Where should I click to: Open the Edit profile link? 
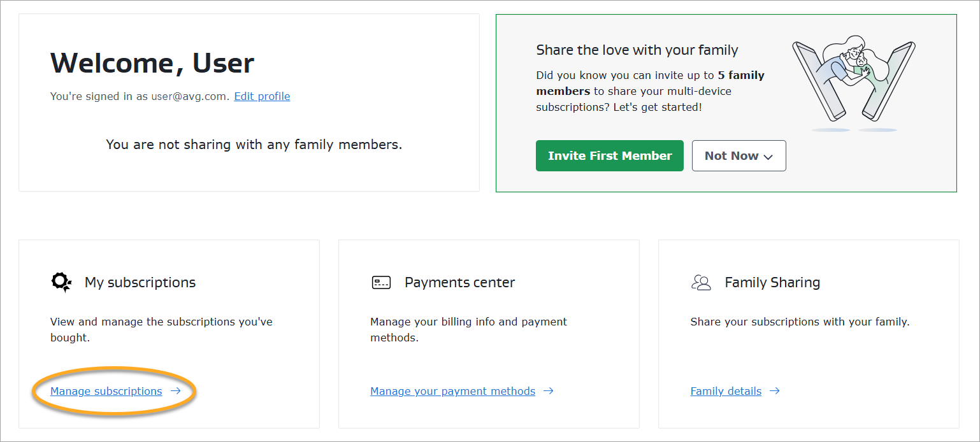[x=262, y=97]
